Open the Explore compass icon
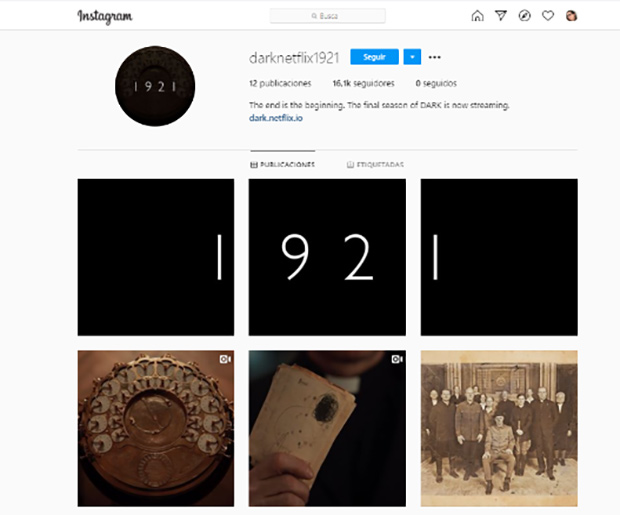The image size is (620, 515). pos(524,16)
